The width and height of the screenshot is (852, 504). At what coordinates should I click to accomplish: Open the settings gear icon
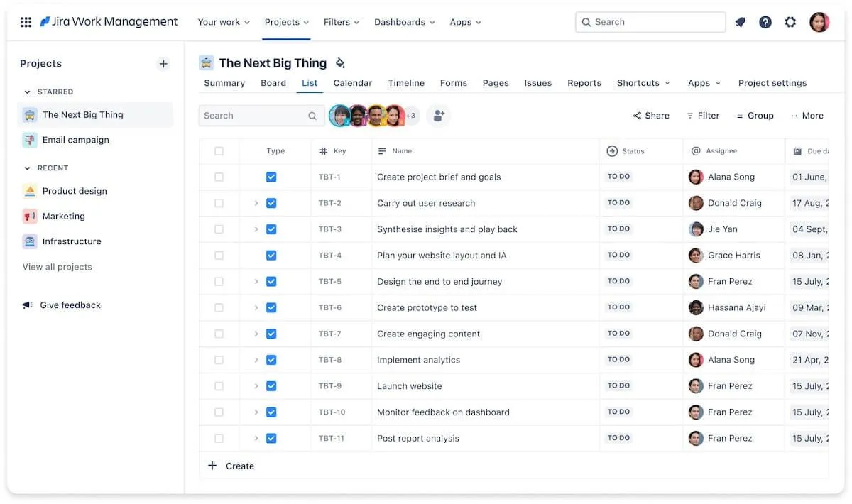tap(790, 22)
